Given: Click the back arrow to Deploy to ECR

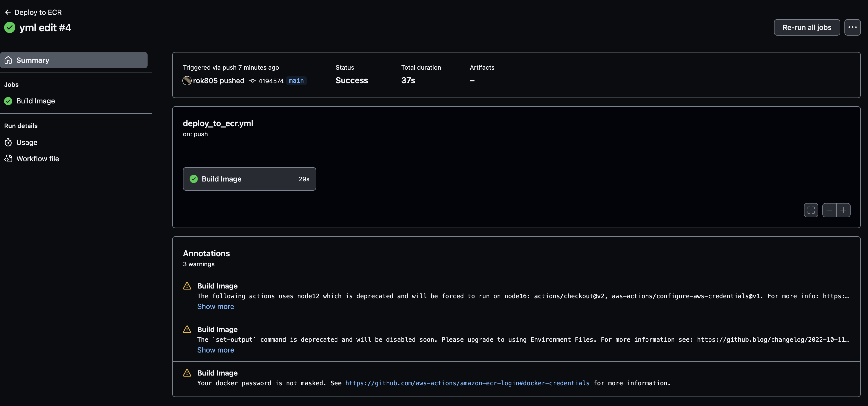Looking at the screenshot, I should pos(8,13).
